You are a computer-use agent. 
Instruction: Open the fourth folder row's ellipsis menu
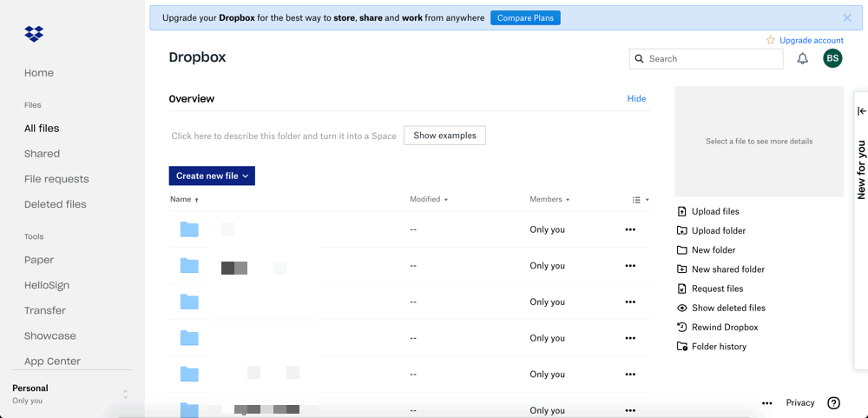click(630, 338)
